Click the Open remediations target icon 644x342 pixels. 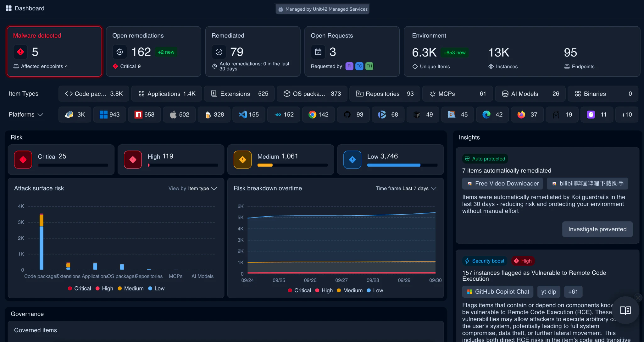[x=120, y=52]
